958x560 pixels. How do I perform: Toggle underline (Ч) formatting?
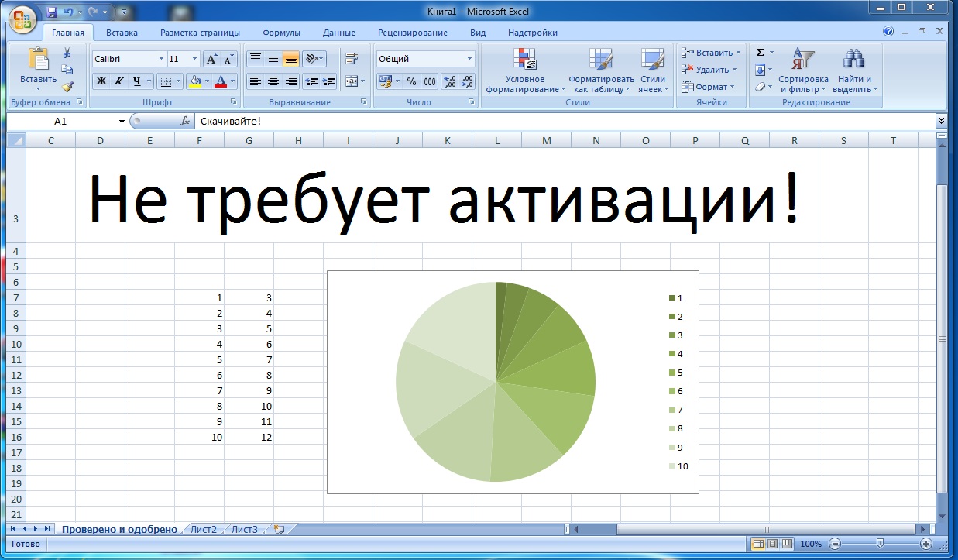coord(136,80)
